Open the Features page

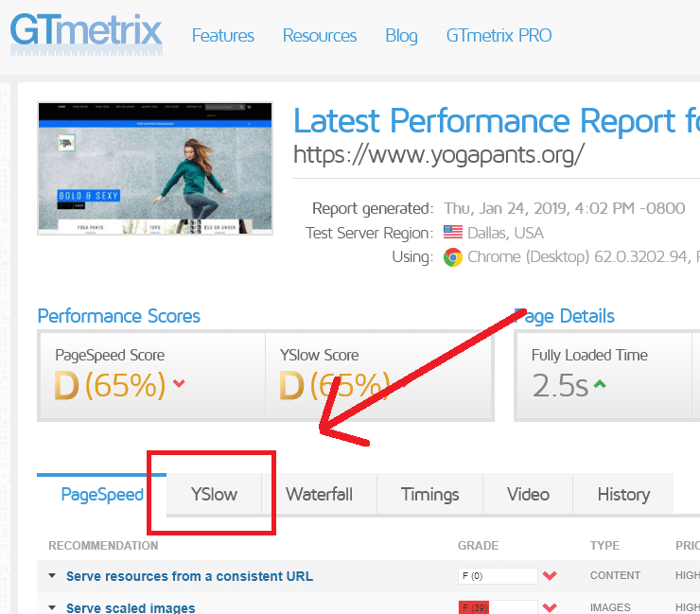[x=222, y=36]
